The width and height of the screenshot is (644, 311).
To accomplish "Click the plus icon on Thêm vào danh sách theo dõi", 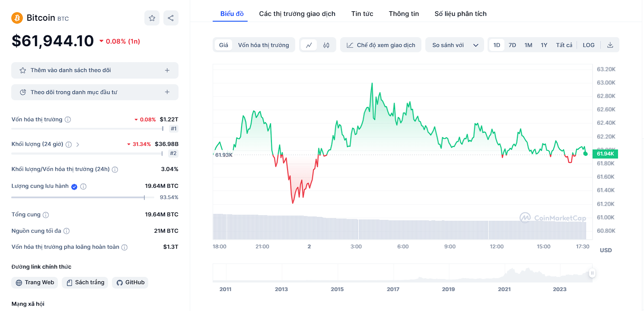I will [167, 70].
